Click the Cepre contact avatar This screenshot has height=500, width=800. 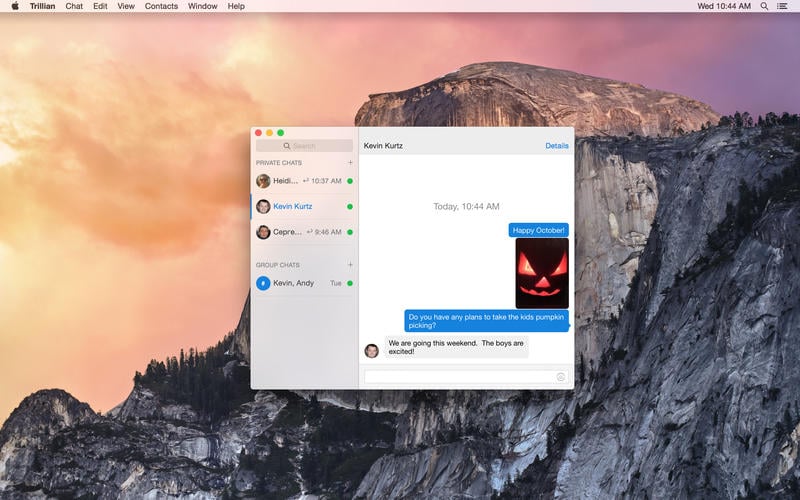[263, 232]
